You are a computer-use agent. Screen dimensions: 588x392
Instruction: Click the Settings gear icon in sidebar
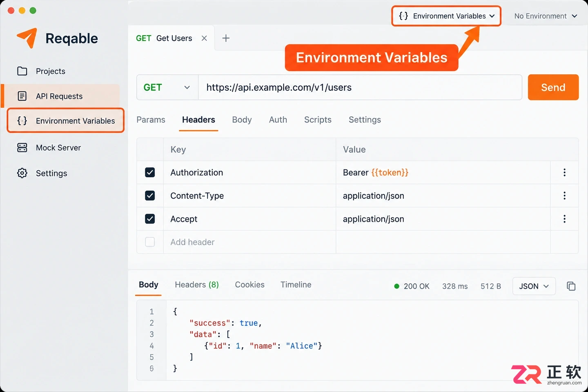pos(22,173)
